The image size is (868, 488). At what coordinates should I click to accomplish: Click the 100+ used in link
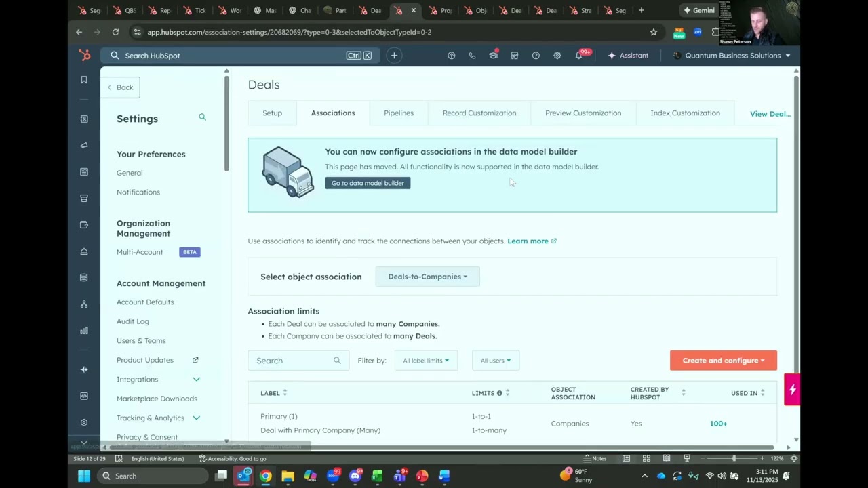(x=718, y=424)
